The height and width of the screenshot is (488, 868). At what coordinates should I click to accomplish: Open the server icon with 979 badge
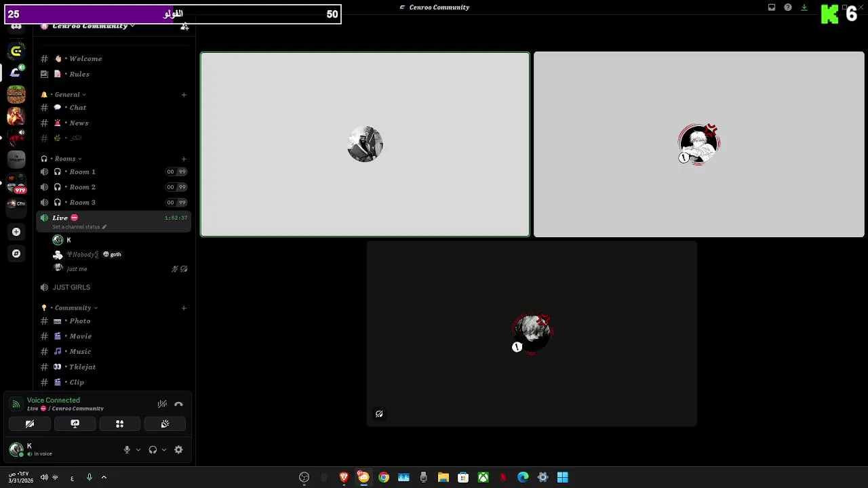pos(16,183)
